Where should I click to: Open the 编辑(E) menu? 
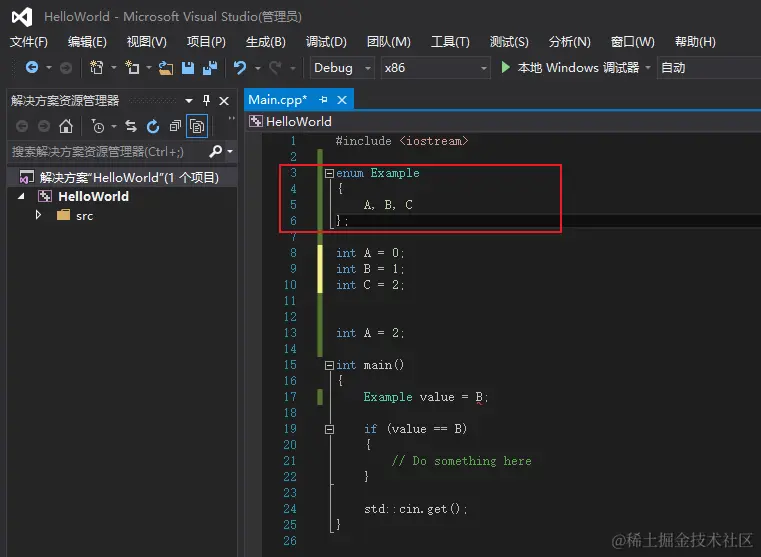pyautogui.click(x=87, y=42)
